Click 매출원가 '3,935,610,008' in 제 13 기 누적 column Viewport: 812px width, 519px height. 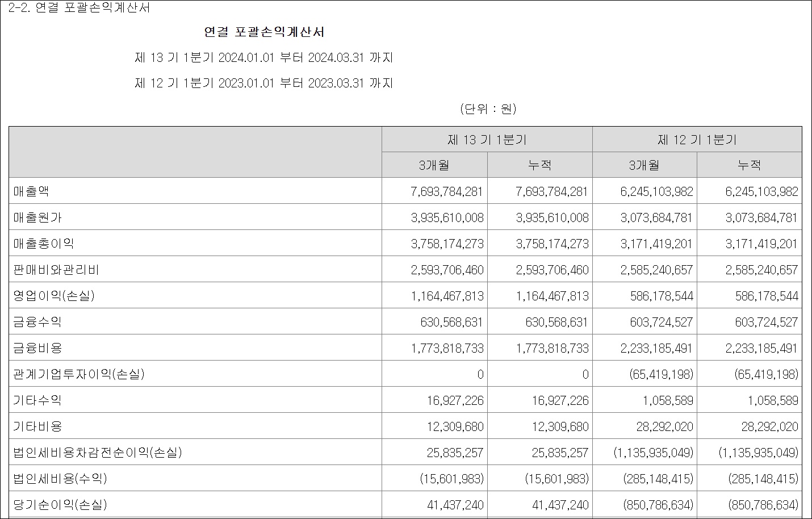coord(552,218)
